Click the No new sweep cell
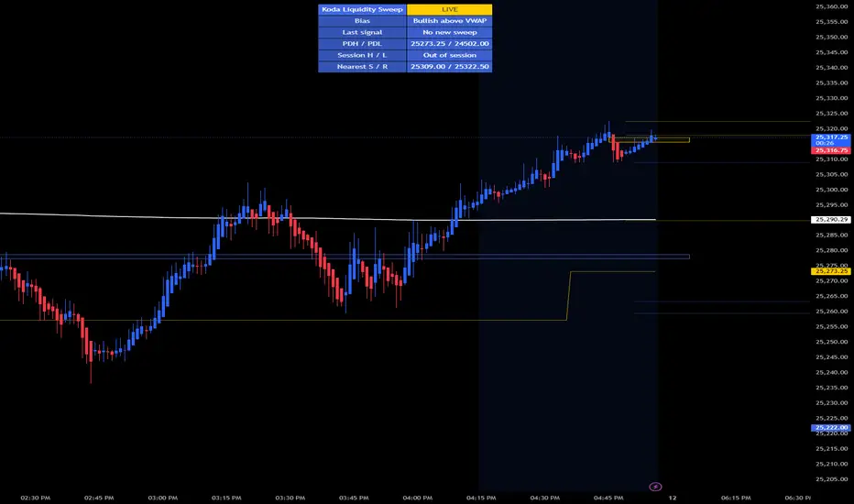Viewport: 854px width, 504px height. (x=449, y=32)
